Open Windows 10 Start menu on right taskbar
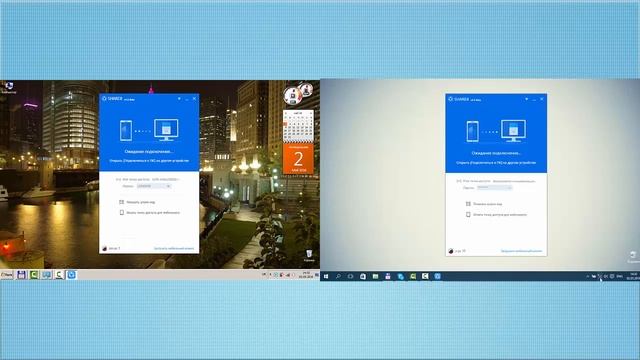Viewport: 640px width, 360px height. tap(326, 277)
